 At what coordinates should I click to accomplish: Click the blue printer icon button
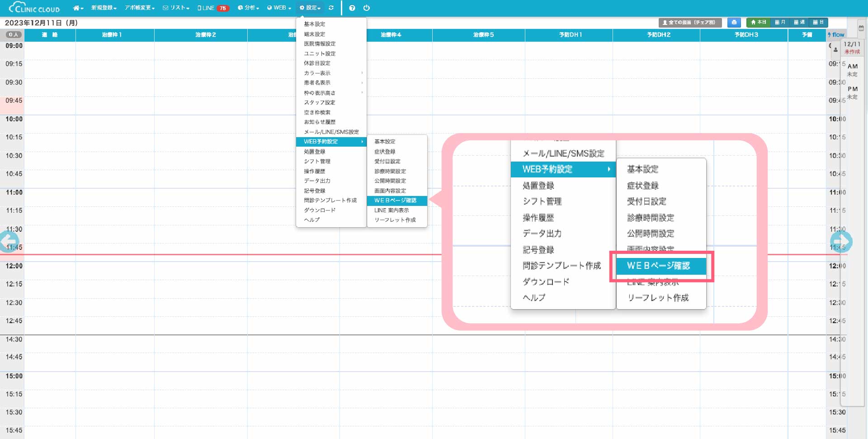[x=734, y=22]
